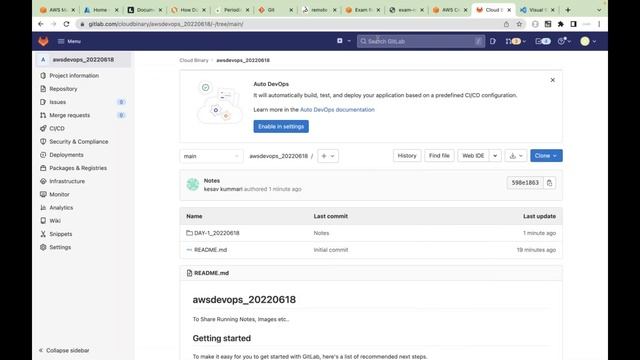This screenshot has height=360, width=640.
Task: Focus the Search GitLab field
Action: 421,41
